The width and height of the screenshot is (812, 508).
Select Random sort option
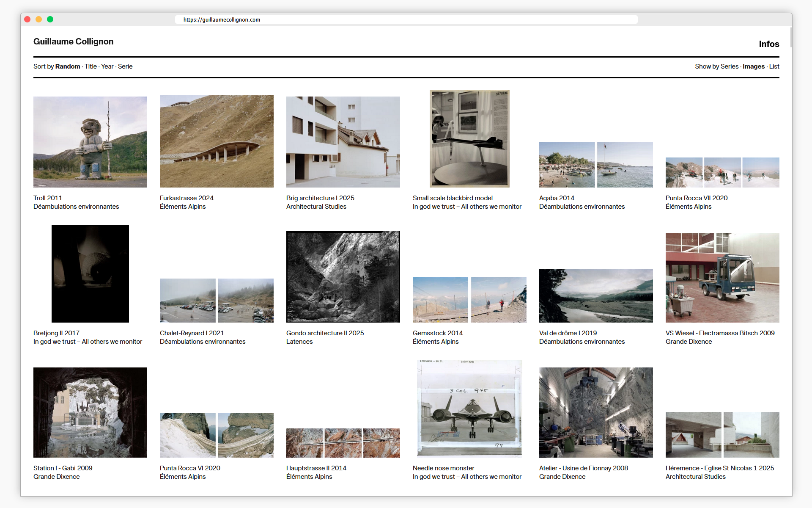click(x=67, y=66)
